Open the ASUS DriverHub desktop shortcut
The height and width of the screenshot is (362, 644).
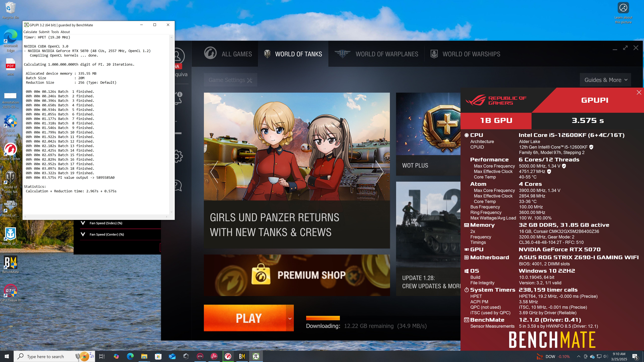[x=10, y=126]
